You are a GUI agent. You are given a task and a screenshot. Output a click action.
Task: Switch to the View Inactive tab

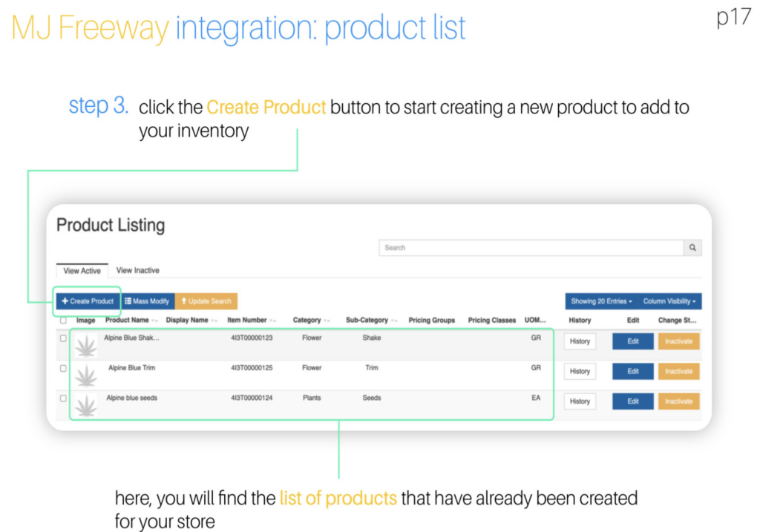137,270
